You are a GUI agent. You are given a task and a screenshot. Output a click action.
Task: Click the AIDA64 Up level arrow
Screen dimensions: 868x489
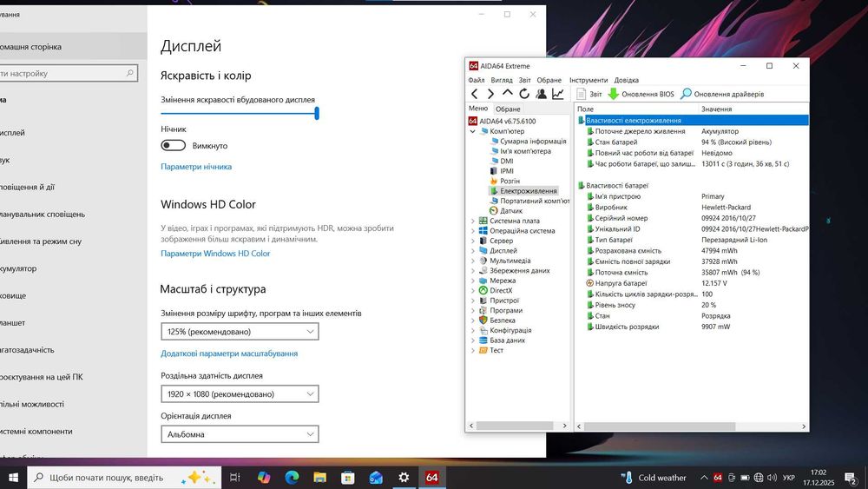[x=507, y=94]
